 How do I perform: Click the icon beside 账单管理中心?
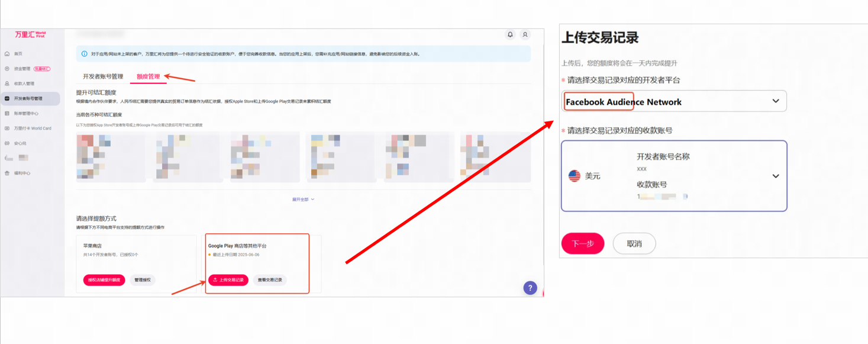7,114
